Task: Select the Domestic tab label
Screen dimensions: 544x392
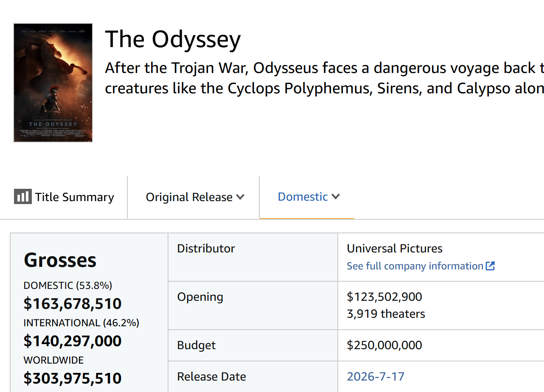Action: pos(303,197)
